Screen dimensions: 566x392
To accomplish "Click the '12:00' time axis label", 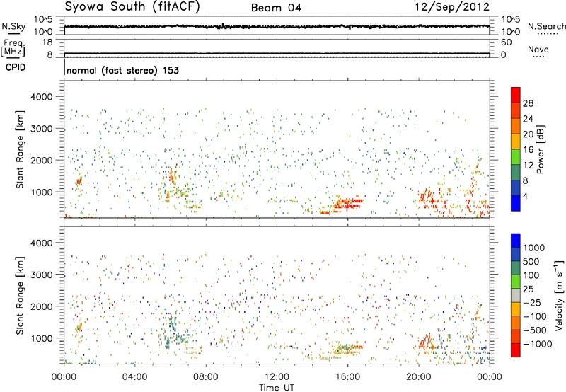I will point(277,377).
